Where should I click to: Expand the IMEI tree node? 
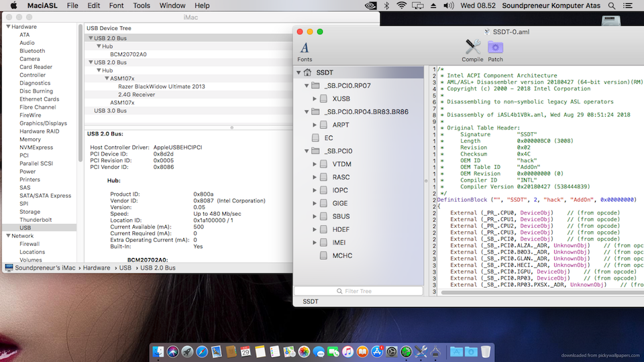pos(315,243)
